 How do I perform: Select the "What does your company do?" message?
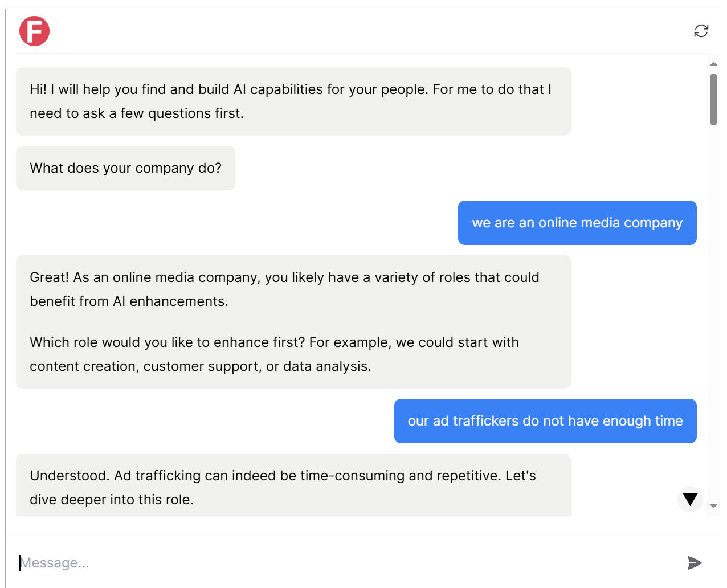[x=125, y=168]
